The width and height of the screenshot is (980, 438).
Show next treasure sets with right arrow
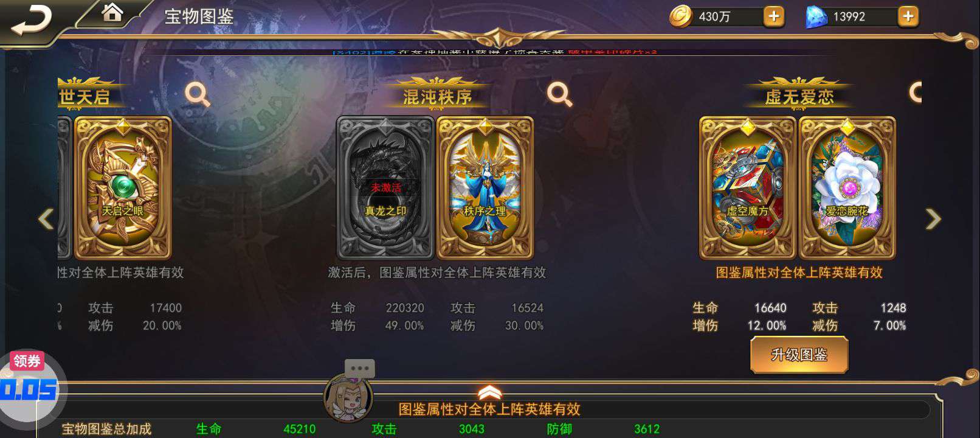[933, 219]
